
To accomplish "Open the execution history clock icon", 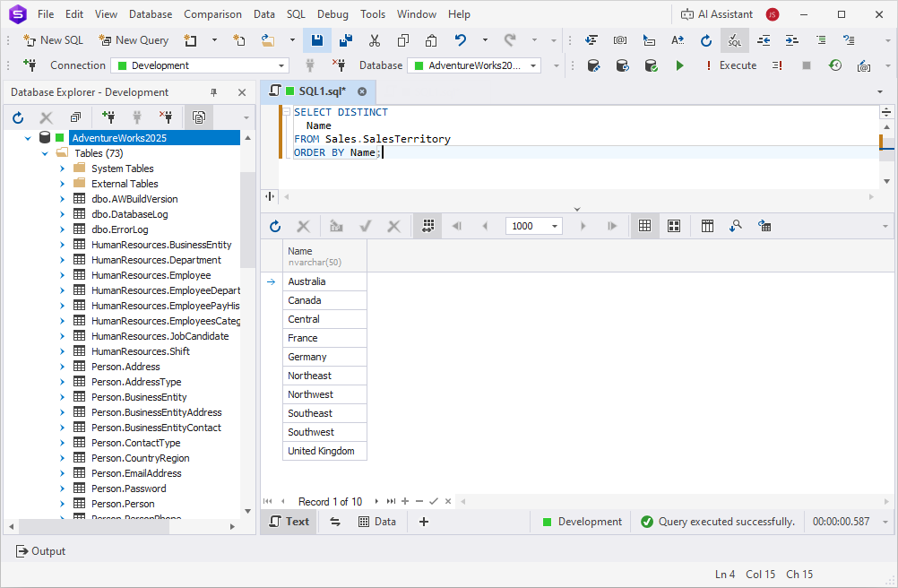I will 835,65.
